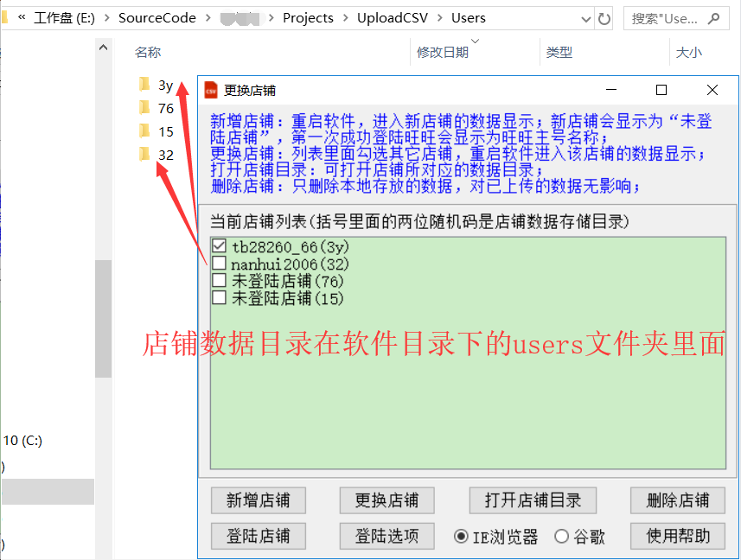Viewport: 741px width, 560px height.
Task: Sort by 修改日期 column header
Action: (x=443, y=53)
